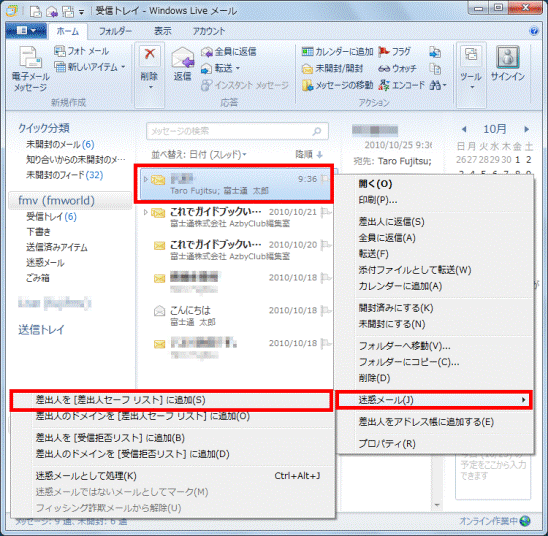548x536 pixels.
Task: Click the blue help question mark icon
Action: pos(534,31)
